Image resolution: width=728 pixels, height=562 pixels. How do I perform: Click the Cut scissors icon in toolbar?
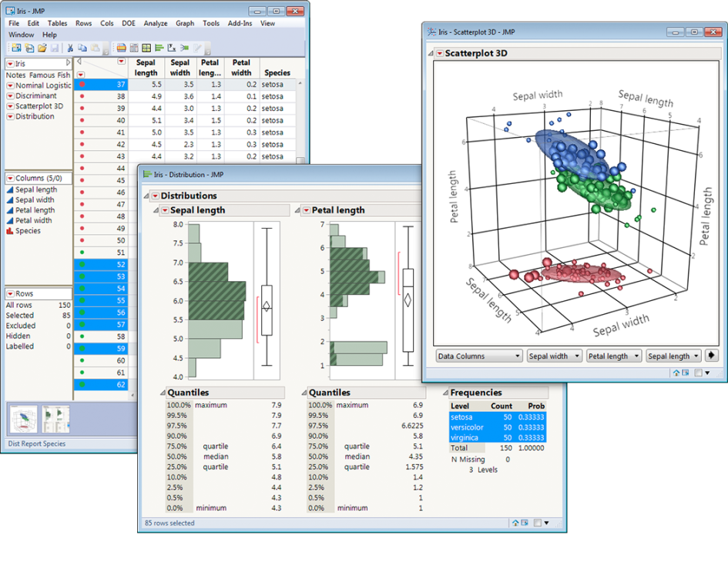click(70, 48)
